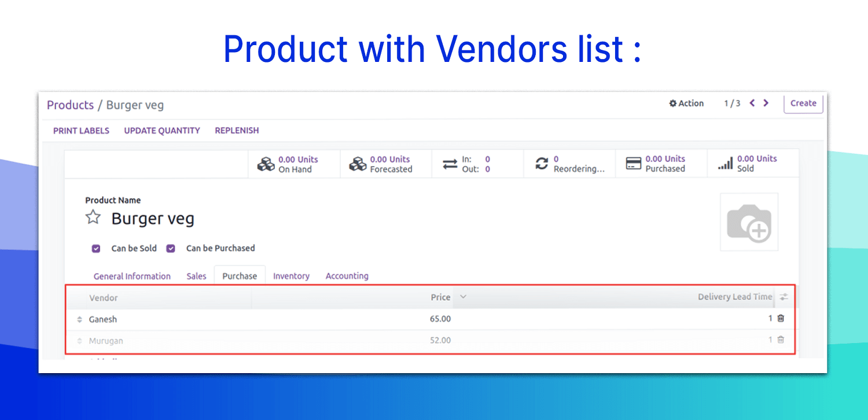
Task: Click REPLENISH button
Action: 237,131
